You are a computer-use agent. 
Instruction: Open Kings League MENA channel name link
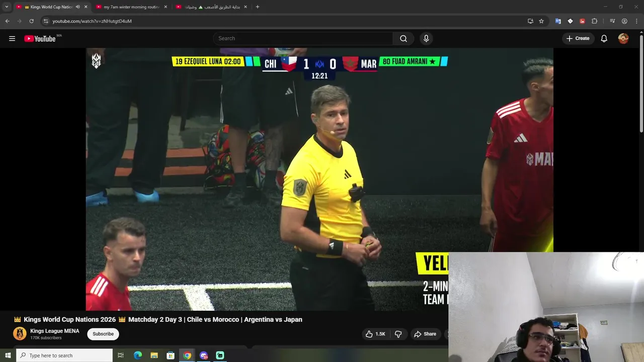click(55, 331)
